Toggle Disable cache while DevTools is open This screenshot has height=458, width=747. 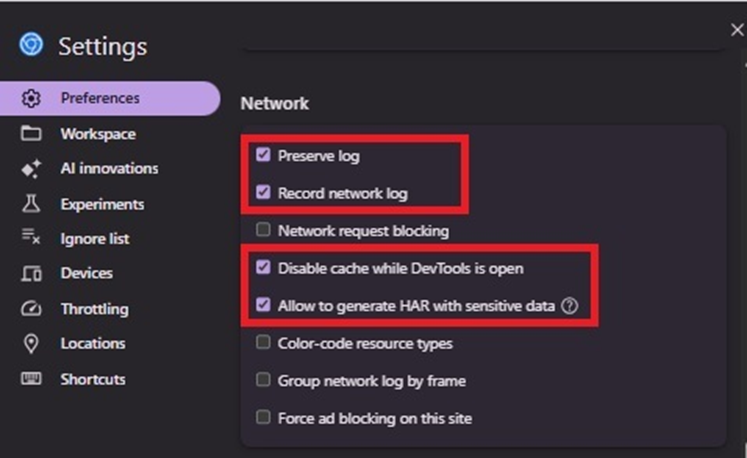[x=263, y=267]
